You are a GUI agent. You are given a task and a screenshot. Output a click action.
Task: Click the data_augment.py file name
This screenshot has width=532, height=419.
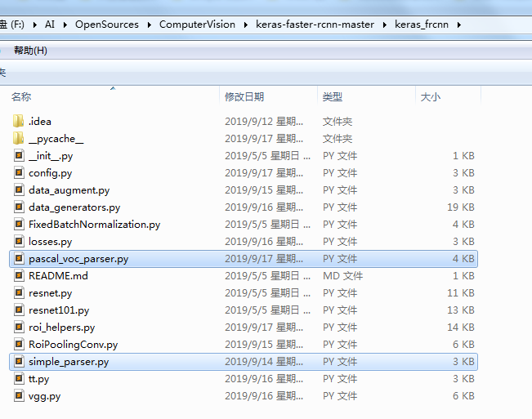[x=69, y=190]
